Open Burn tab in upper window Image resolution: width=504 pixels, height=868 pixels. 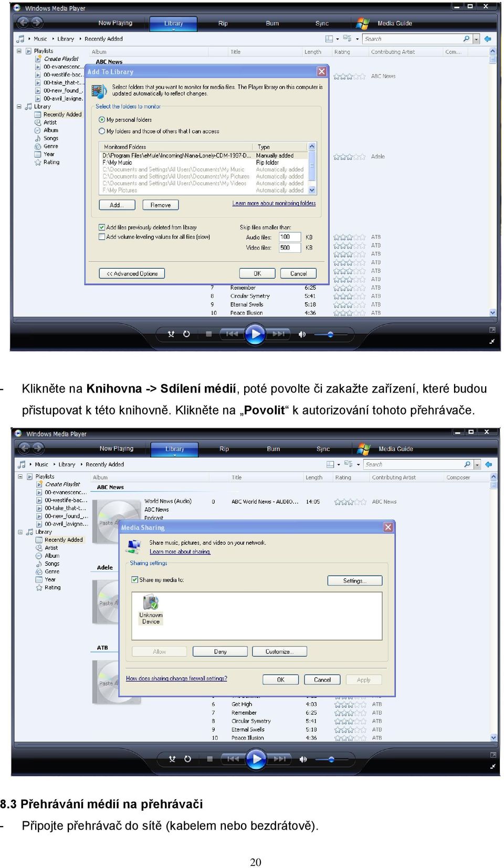[272, 23]
